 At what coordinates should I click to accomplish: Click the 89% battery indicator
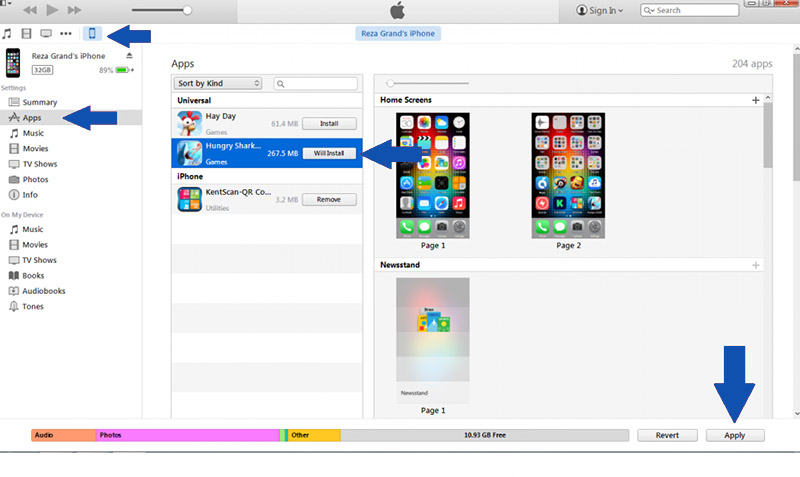[116, 70]
